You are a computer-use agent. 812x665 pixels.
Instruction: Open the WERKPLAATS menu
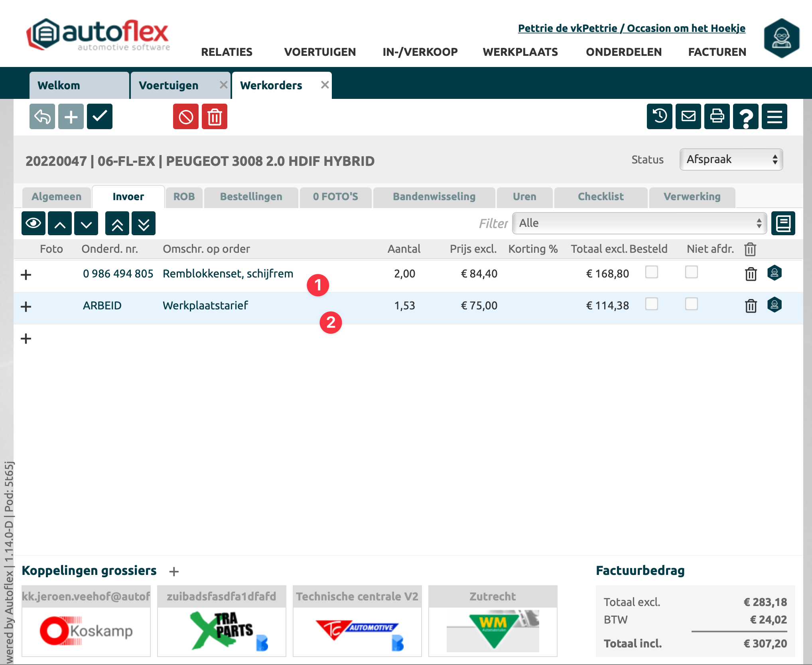coord(520,52)
